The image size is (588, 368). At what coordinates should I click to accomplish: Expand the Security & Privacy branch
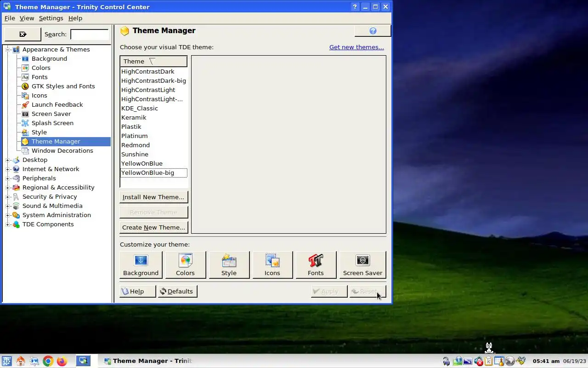tap(8, 196)
